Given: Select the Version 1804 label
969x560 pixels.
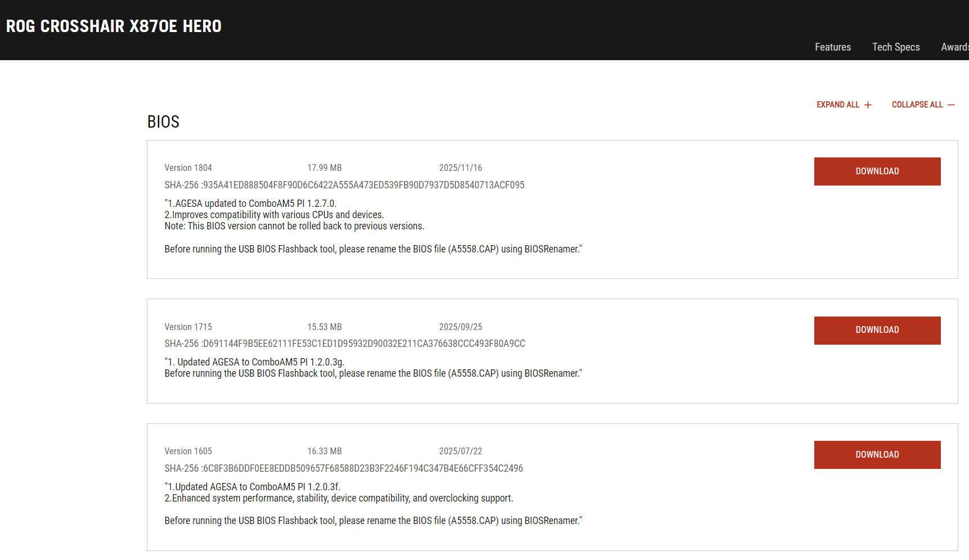Looking at the screenshot, I should coord(188,168).
